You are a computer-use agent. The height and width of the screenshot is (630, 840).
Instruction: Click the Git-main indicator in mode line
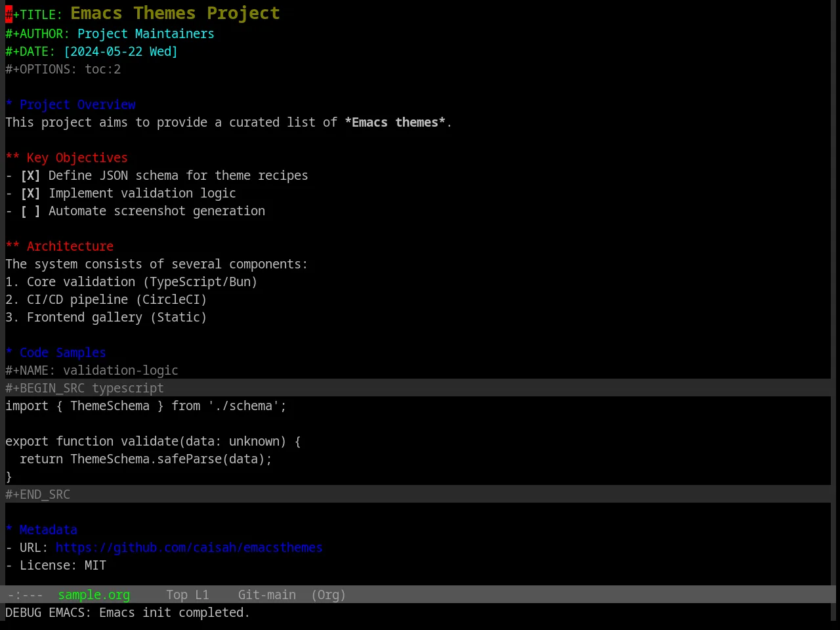(266, 595)
